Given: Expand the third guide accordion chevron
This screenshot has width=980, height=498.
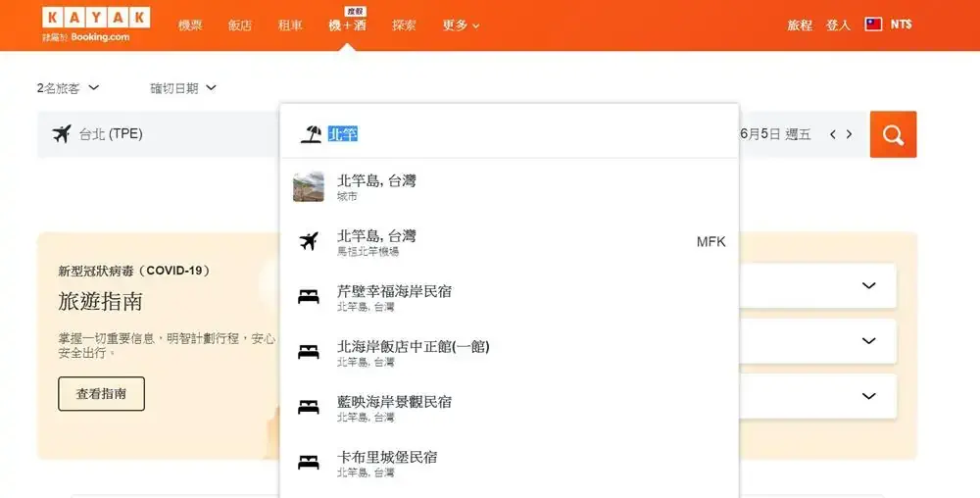Looking at the screenshot, I should pyautogui.click(x=868, y=396).
